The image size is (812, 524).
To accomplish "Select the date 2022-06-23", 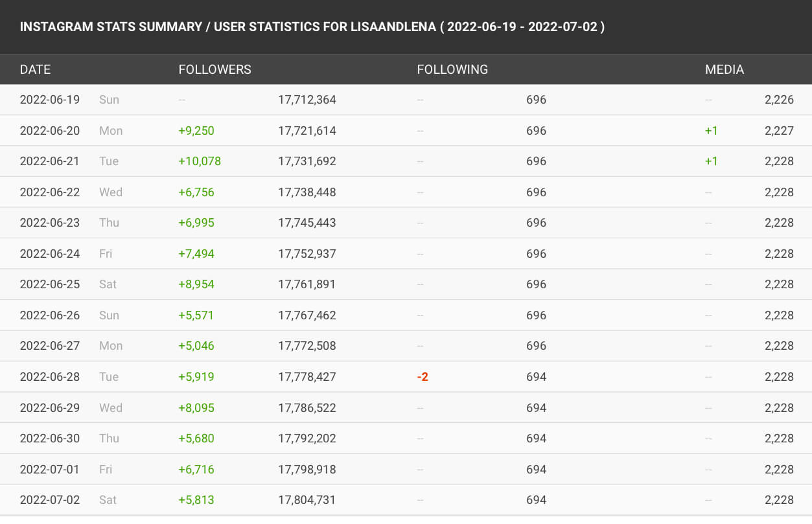I will 50,223.
